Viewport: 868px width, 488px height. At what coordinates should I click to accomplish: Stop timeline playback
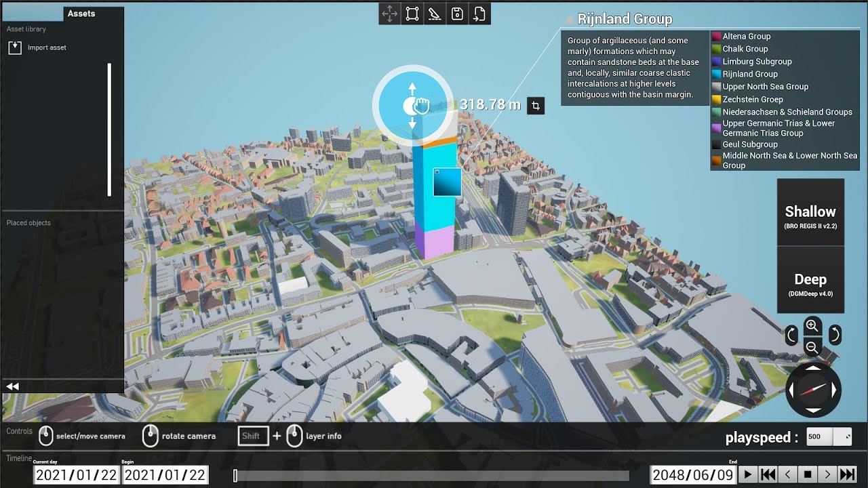(808, 474)
